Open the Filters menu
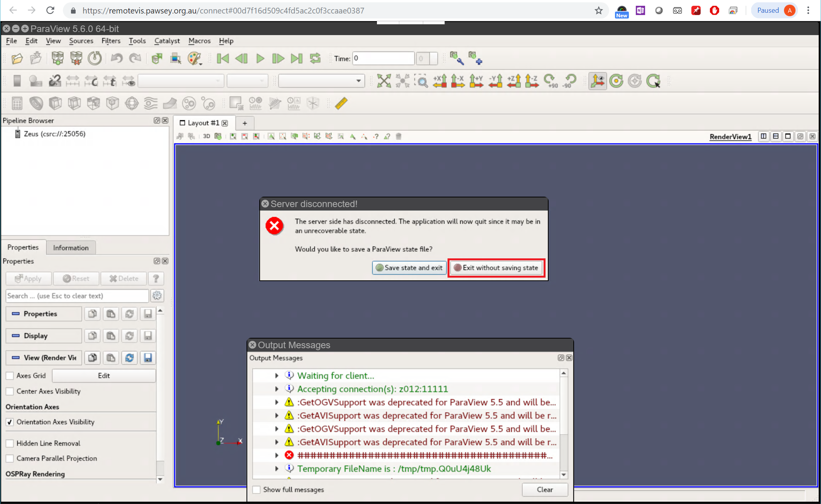 [x=111, y=41]
